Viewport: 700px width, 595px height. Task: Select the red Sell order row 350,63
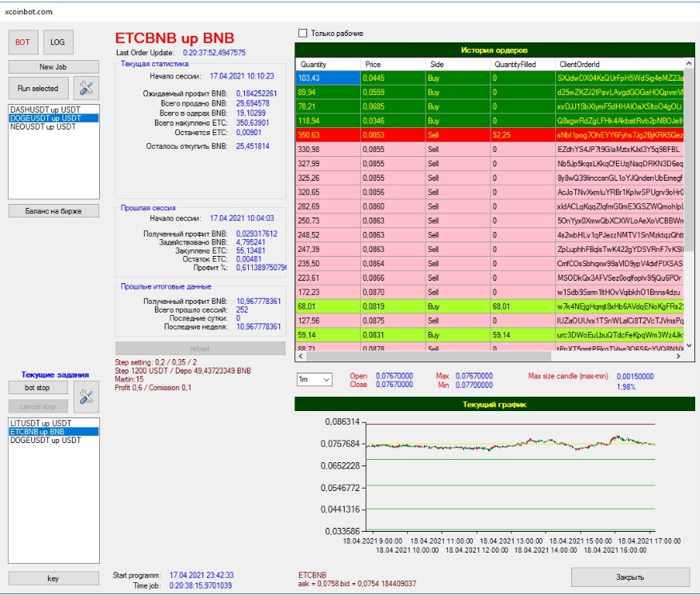pos(490,135)
